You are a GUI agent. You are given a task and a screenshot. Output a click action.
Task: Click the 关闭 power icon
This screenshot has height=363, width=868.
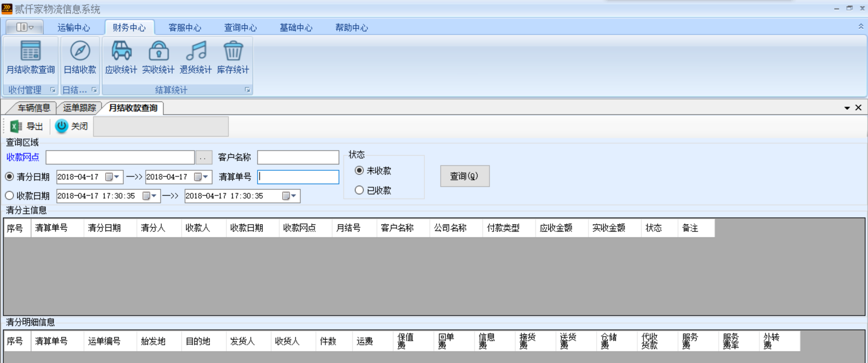tap(61, 126)
